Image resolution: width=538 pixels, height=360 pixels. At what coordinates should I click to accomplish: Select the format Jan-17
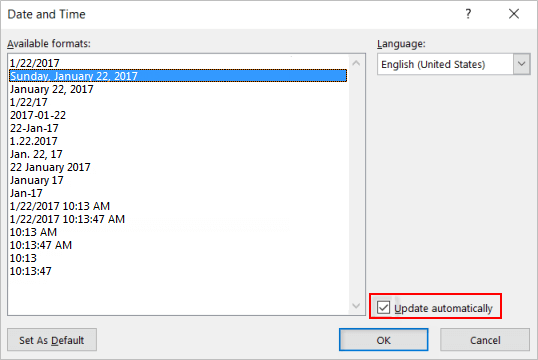(x=178, y=193)
